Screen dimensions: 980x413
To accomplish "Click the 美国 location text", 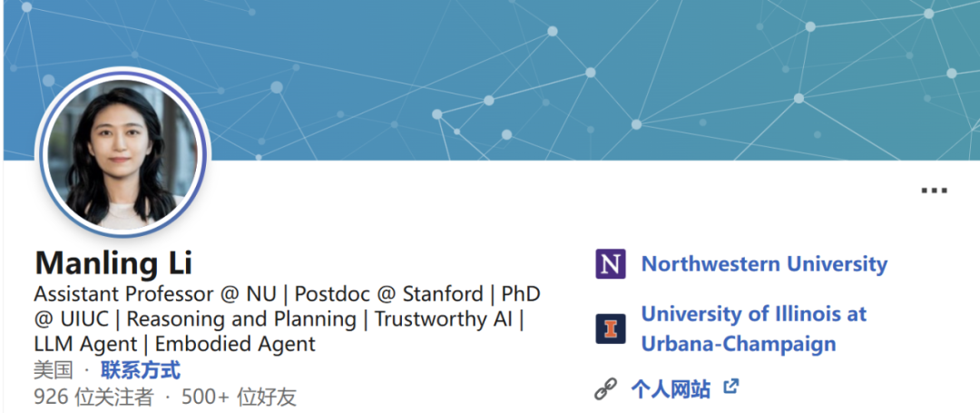I will (52, 370).
